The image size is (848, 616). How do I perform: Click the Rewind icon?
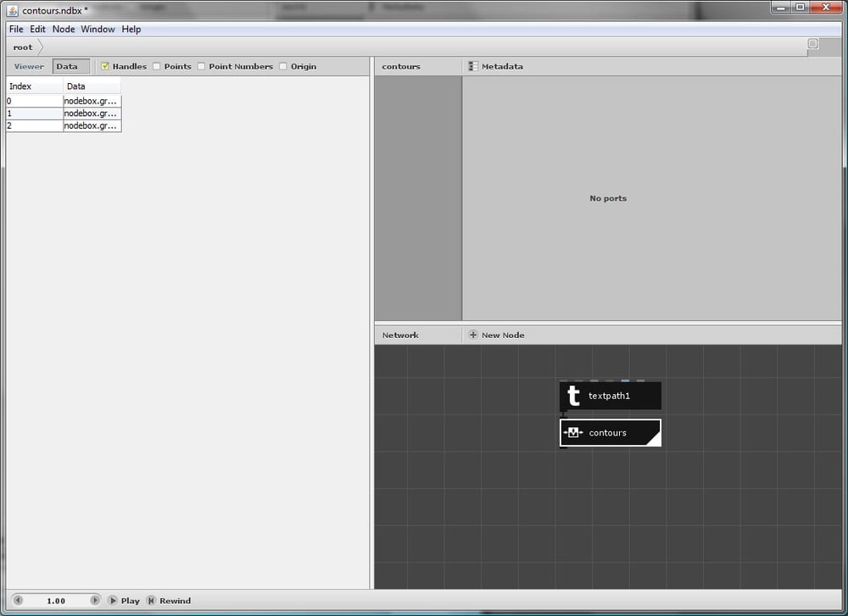[152, 601]
